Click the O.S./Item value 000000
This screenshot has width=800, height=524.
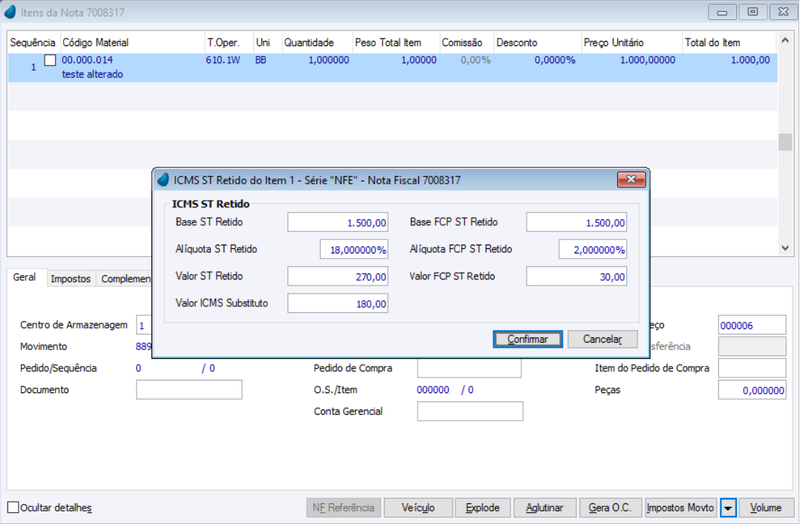click(x=433, y=390)
